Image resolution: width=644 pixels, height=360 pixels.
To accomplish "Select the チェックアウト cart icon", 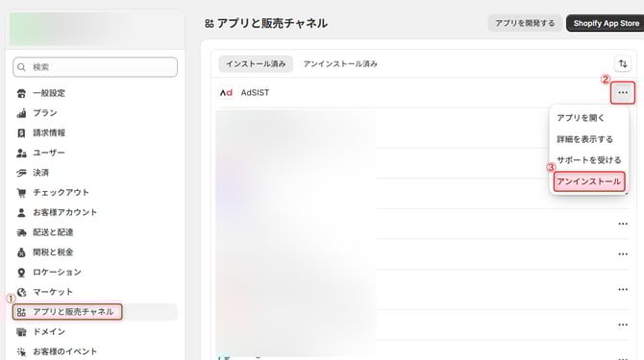I will pos(21,193).
